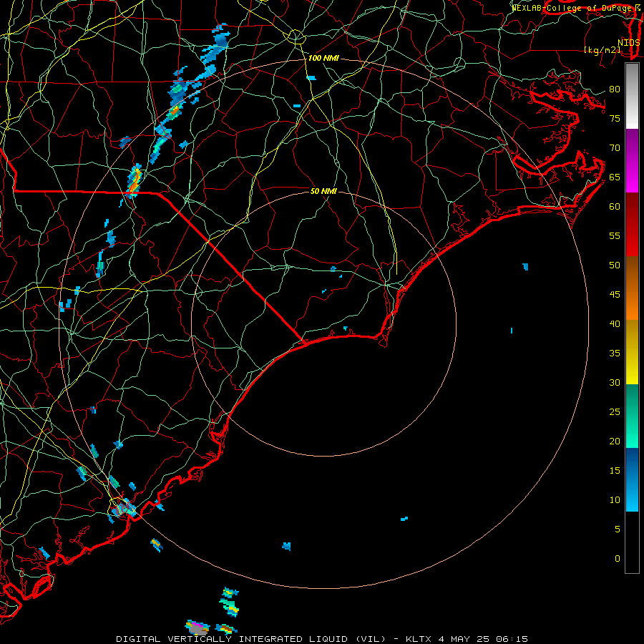Click the 55 value on VIL scale

pos(615,235)
